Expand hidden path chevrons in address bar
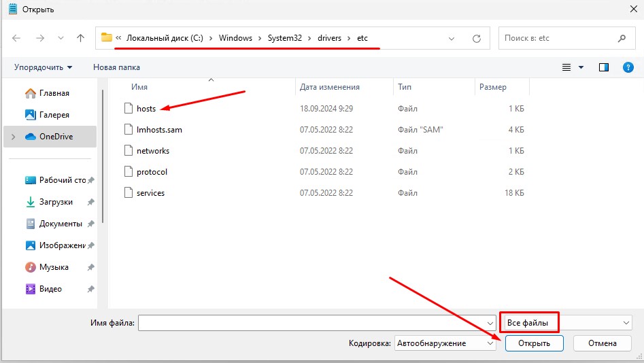Viewport: 644px width, 363px height. click(118, 38)
